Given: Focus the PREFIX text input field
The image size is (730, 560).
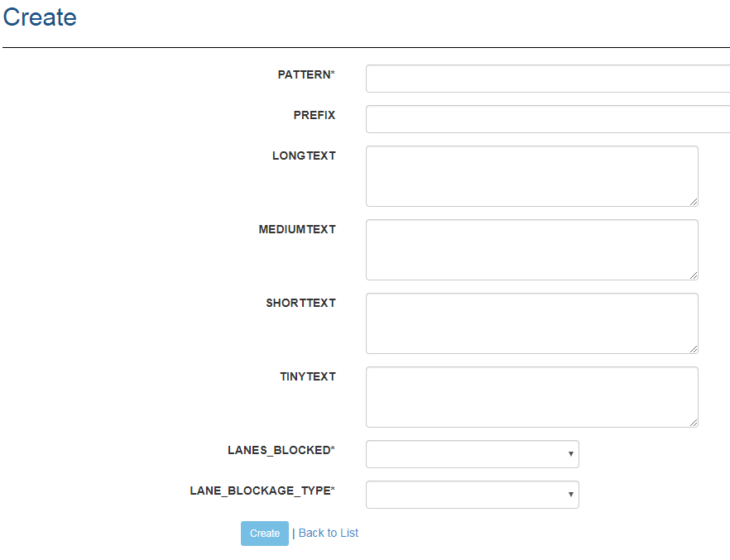Looking at the screenshot, I should tap(548, 119).
